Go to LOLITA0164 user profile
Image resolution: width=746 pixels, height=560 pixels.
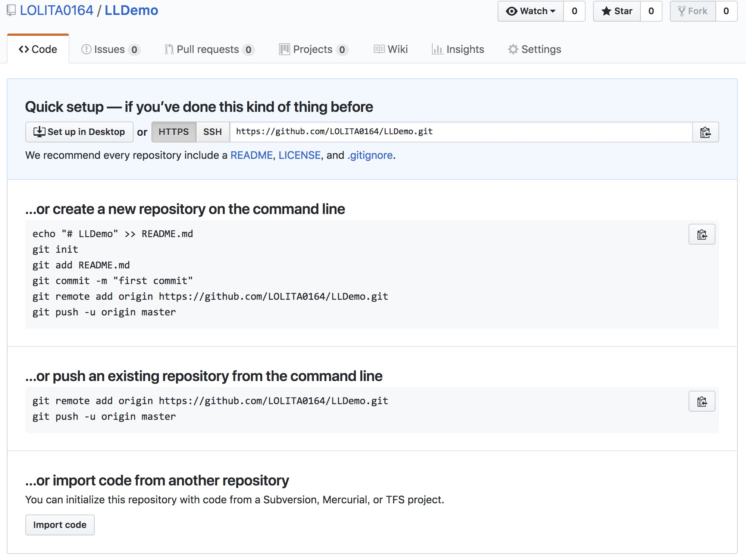(x=57, y=10)
